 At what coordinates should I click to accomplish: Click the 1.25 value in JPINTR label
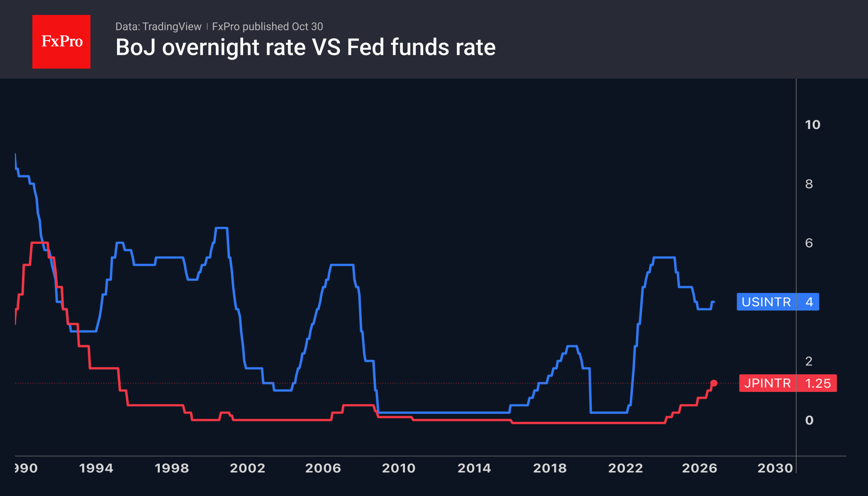pyautogui.click(x=818, y=383)
